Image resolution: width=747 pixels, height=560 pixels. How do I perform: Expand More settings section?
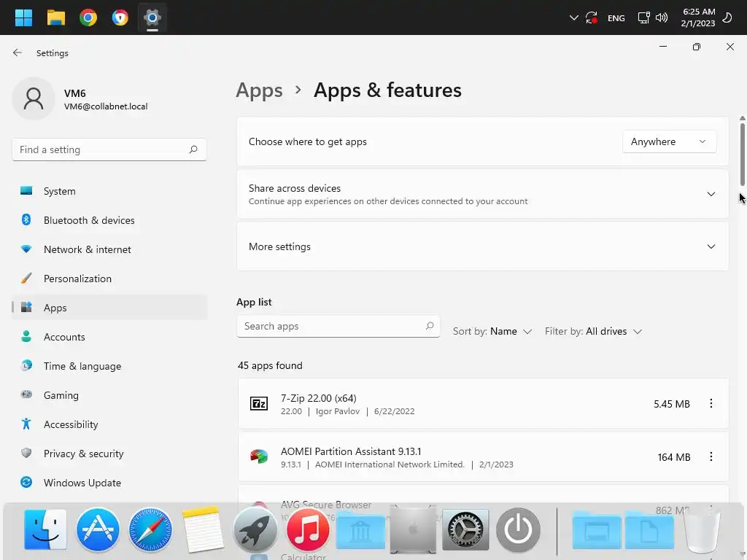pos(482,246)
